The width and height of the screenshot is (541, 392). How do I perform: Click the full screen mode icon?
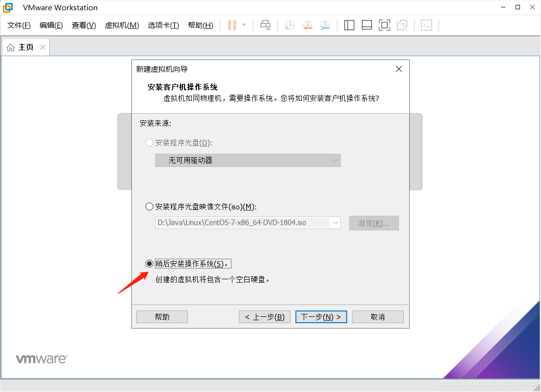[x=384, y=25]
